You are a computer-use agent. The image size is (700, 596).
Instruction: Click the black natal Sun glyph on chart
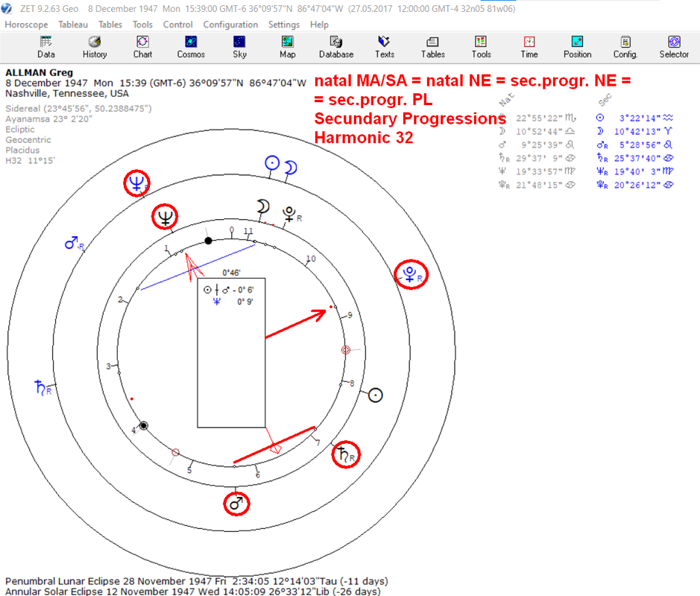pyautogui.click(x=375, y=396)
